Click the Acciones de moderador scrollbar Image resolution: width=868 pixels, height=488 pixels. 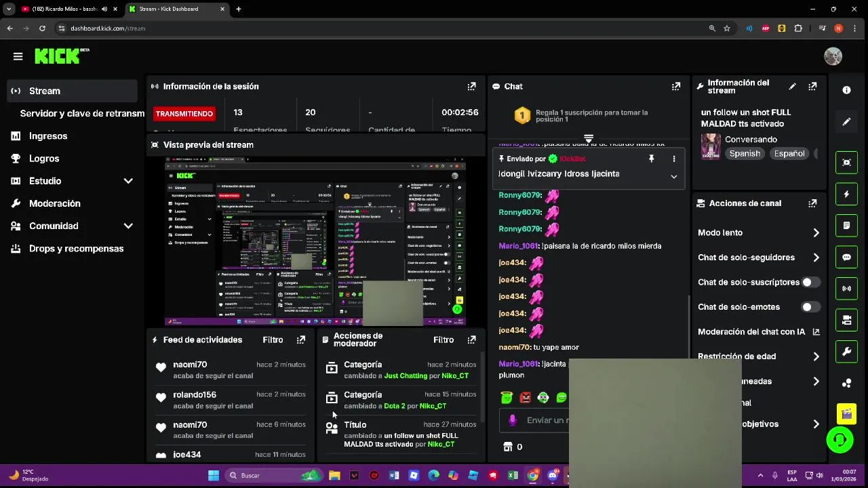tap(482, 386)
